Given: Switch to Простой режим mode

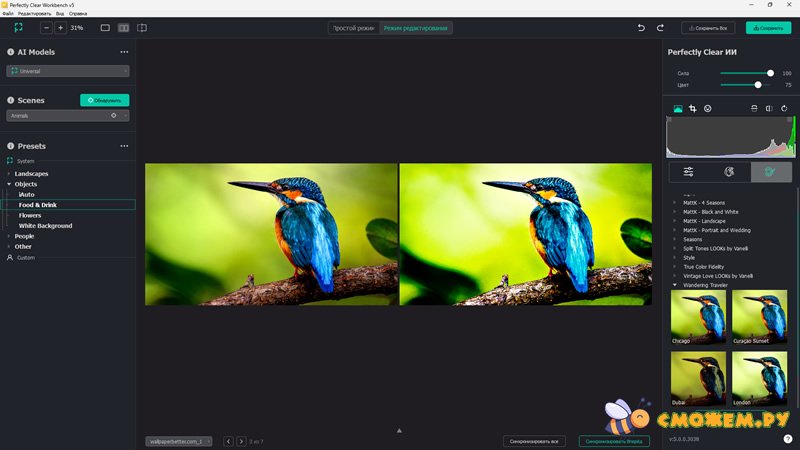Looking at the screenshot, I should point(354,28).
